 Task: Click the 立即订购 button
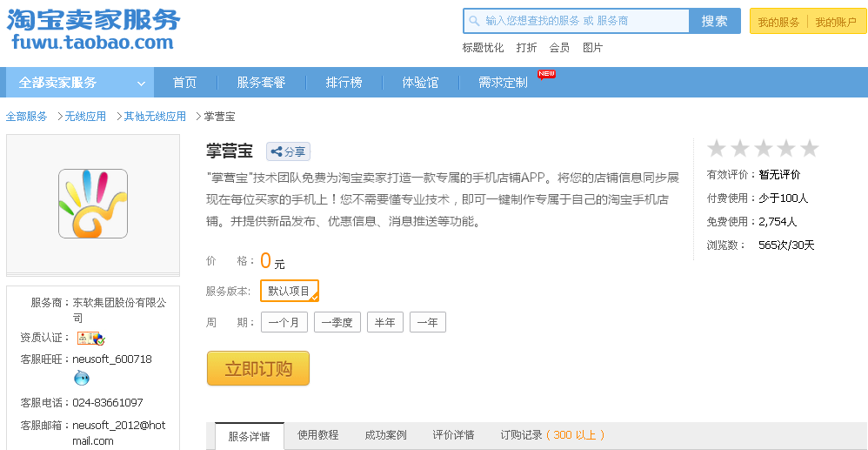pos(258,368)
